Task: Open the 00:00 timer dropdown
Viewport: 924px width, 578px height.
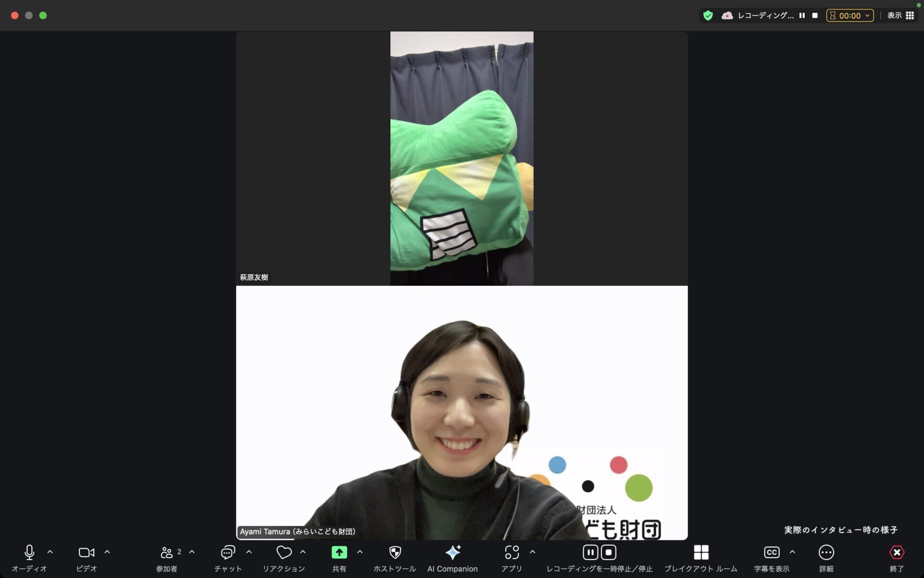Action: (x=850, y=15)
